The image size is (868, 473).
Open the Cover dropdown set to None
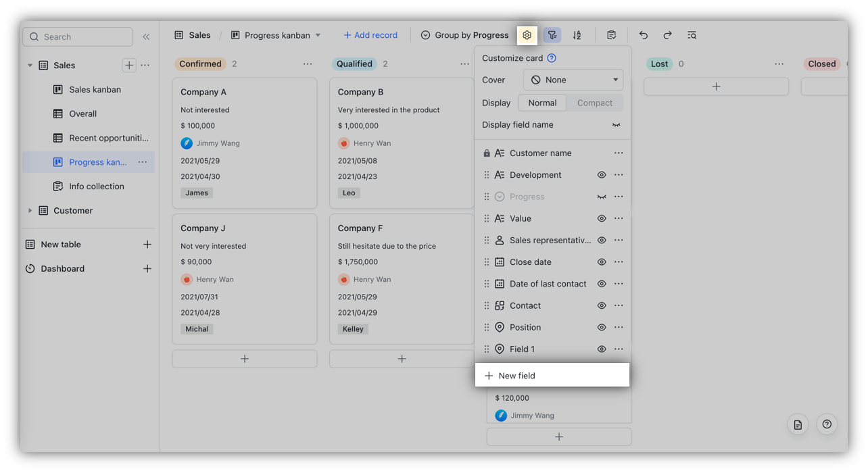(x=573, y=80)
